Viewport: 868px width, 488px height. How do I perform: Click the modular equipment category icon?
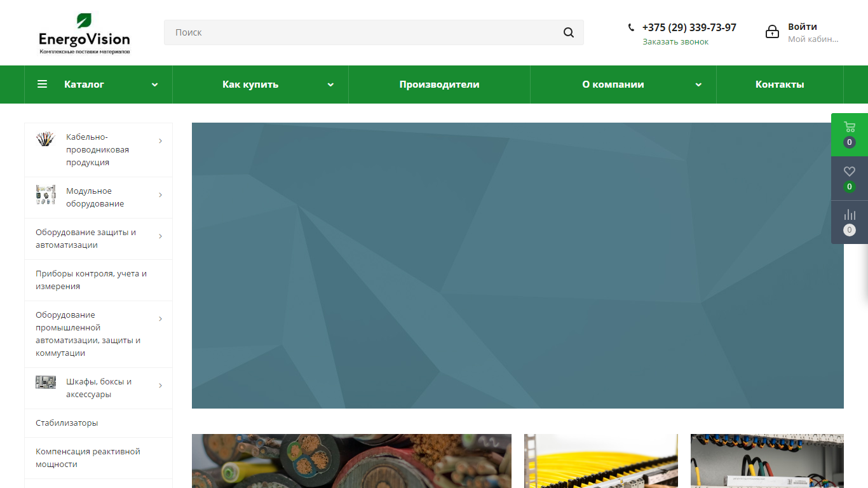[x=46, y=194]
